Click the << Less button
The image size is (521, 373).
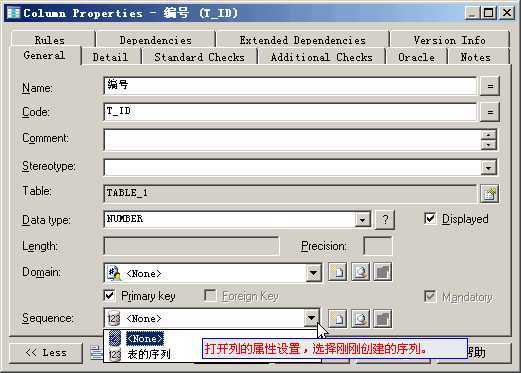click(46, 353)
